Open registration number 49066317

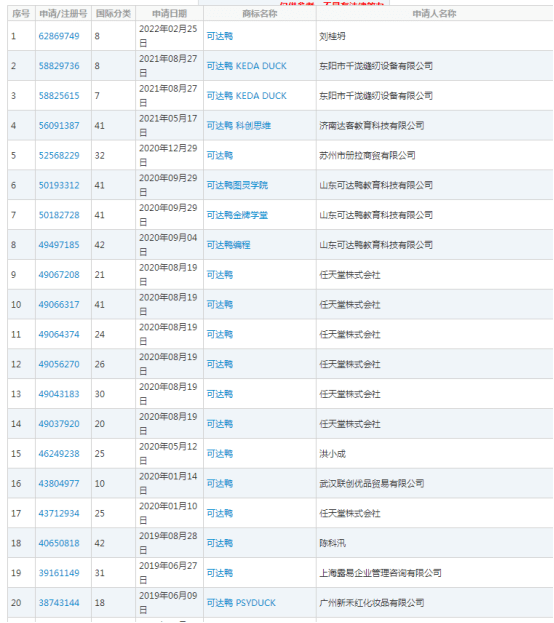tap(59, 304)
